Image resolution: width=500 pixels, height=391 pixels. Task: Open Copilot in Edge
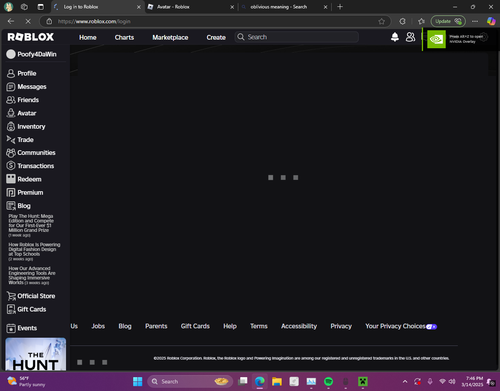(x=491, y=21)
